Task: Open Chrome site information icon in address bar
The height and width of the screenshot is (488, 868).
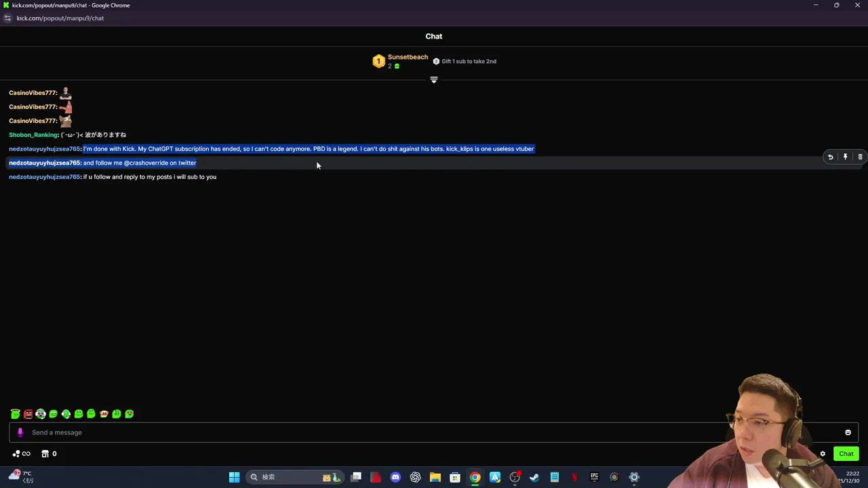Action: pos(7,18)
